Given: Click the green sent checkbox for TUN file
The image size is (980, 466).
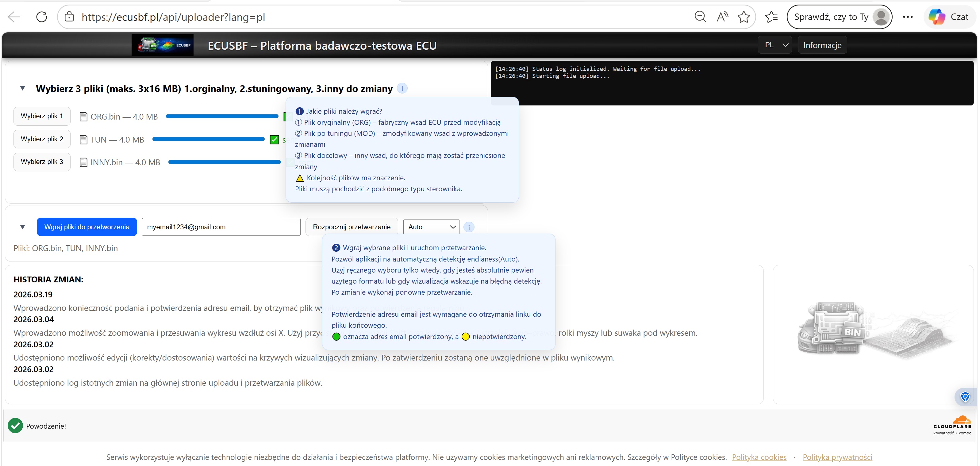Looking at the screenshot, I should 274,139.
